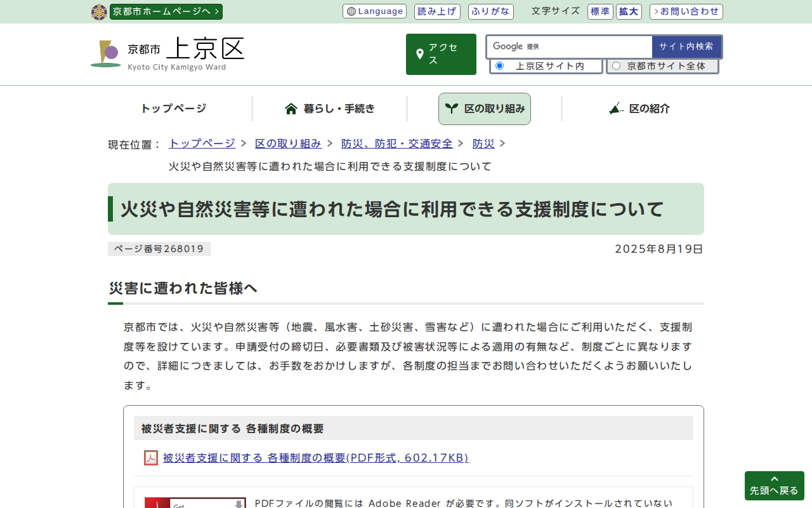Click the house icon for 暮らし・手続き
Viewport: 812px width, 508px height.
pos(291,109)
